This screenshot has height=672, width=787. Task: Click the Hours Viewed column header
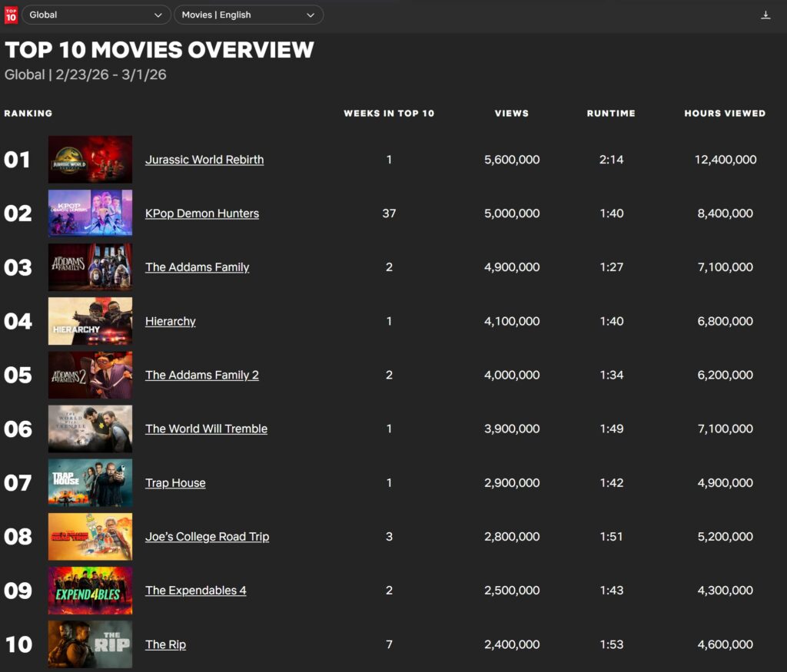(x=725, y=113)
